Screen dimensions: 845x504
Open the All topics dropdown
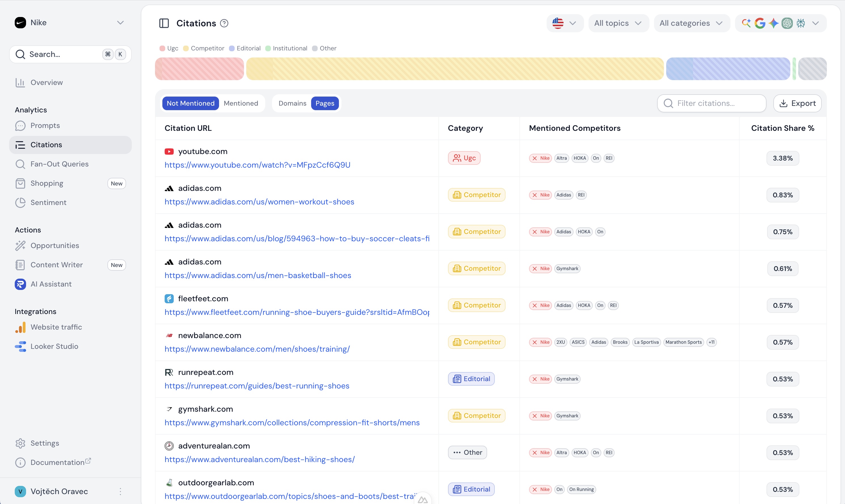[x=618, y=23]
